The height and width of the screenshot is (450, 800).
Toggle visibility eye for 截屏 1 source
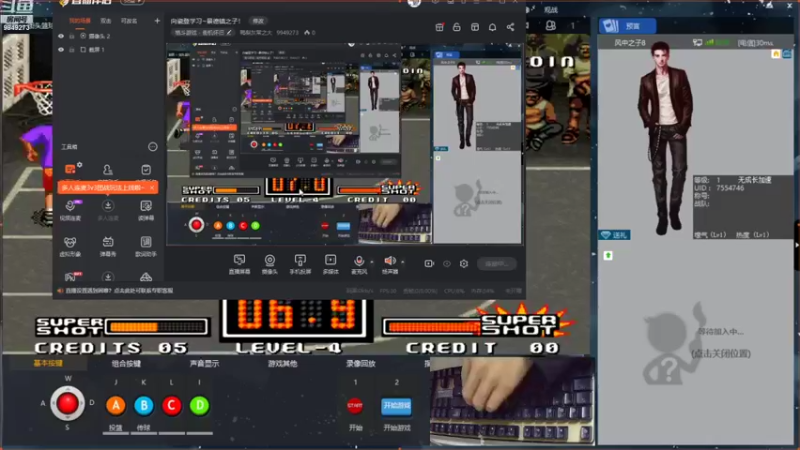61,49
